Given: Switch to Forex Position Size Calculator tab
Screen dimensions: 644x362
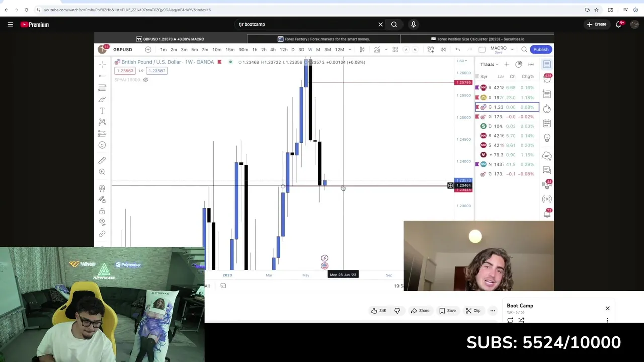Looking at the screenshot, I should (x=477, y=39).
